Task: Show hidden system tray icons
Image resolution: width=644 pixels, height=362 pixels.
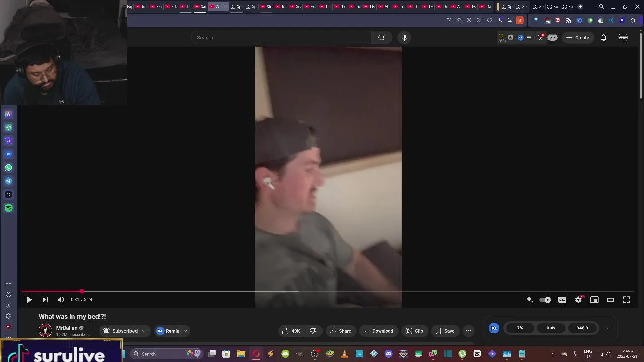Action: coord(553,354)
